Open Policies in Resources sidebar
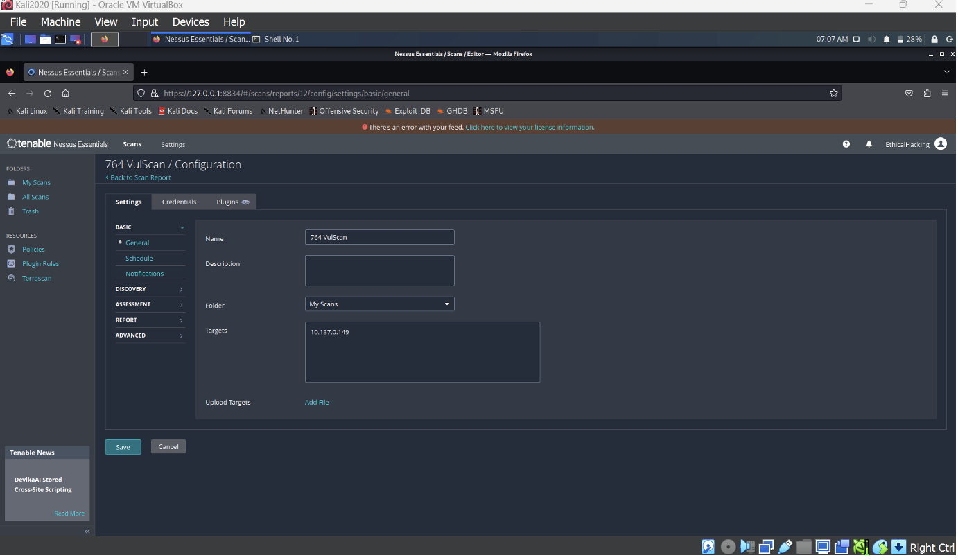The width and height of the screenshot is (958, 560). [33, 250]
